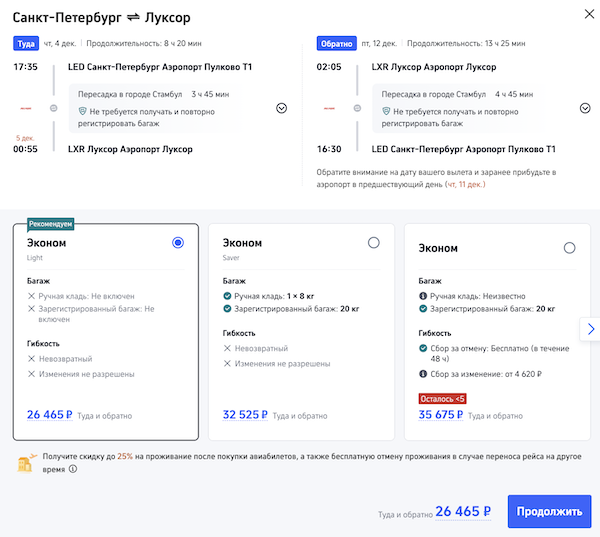Show next fare options with right arrow
The image size is (600, 537).
(x=590, y=329)
